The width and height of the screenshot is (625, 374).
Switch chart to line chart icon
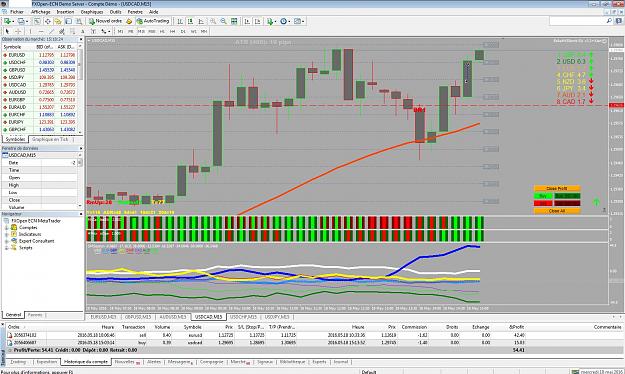pyautogui.click(x=201, y=21)
